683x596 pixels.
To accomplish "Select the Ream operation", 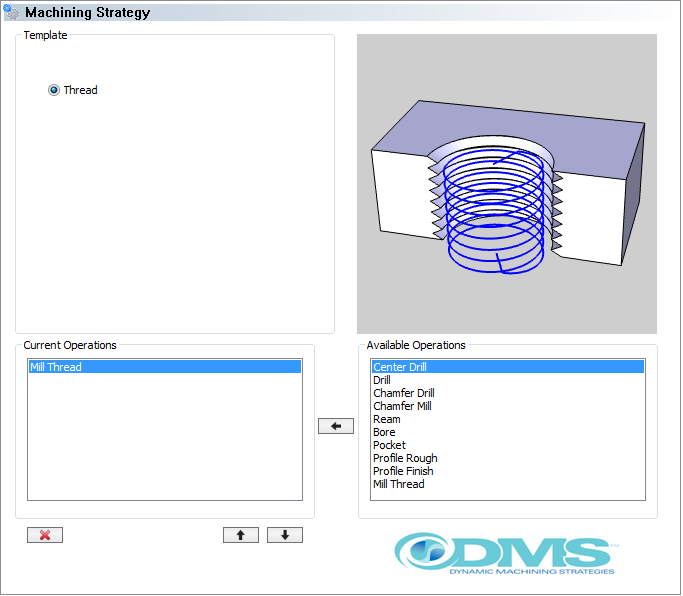I will point(507,419).
